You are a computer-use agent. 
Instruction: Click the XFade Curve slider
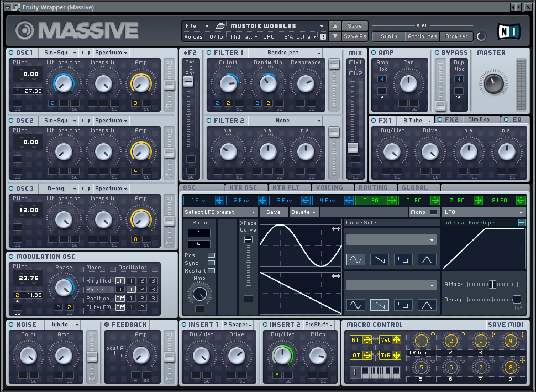[248, 260]
